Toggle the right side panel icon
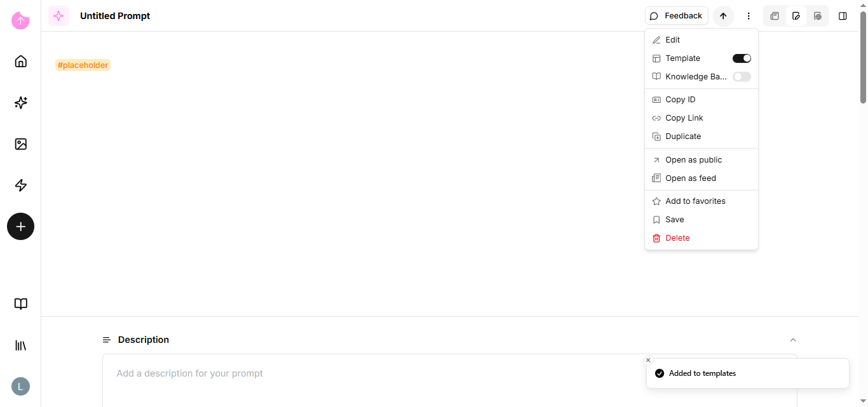 (x=843, y=16)
